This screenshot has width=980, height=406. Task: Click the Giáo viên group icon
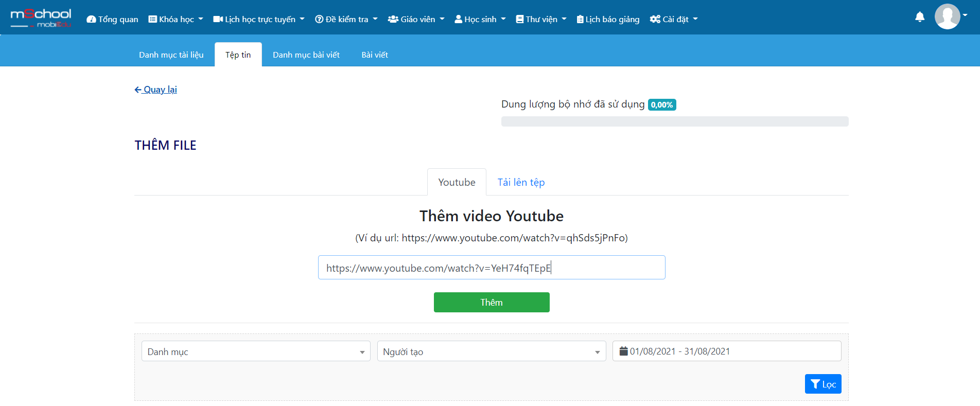tap(393, 19)
